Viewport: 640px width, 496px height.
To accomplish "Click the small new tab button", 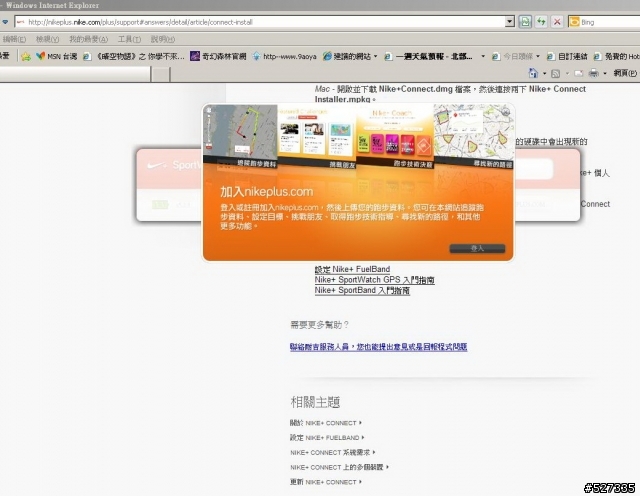I will (161, 74).
